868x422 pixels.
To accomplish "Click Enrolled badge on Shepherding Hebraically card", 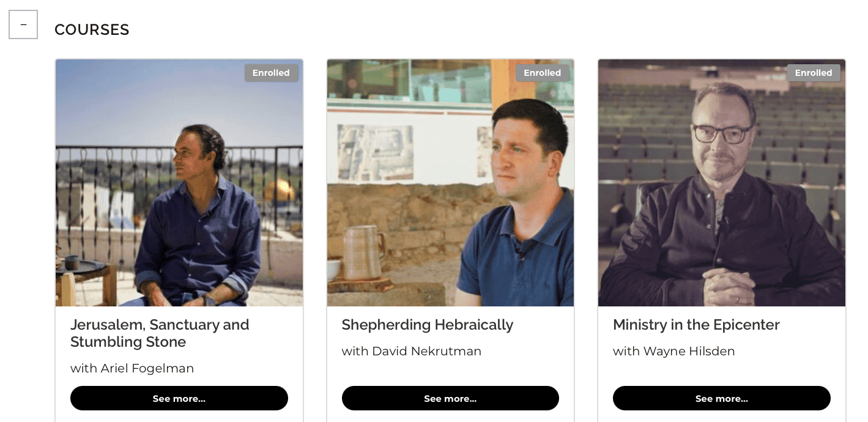I will point(542,73).
